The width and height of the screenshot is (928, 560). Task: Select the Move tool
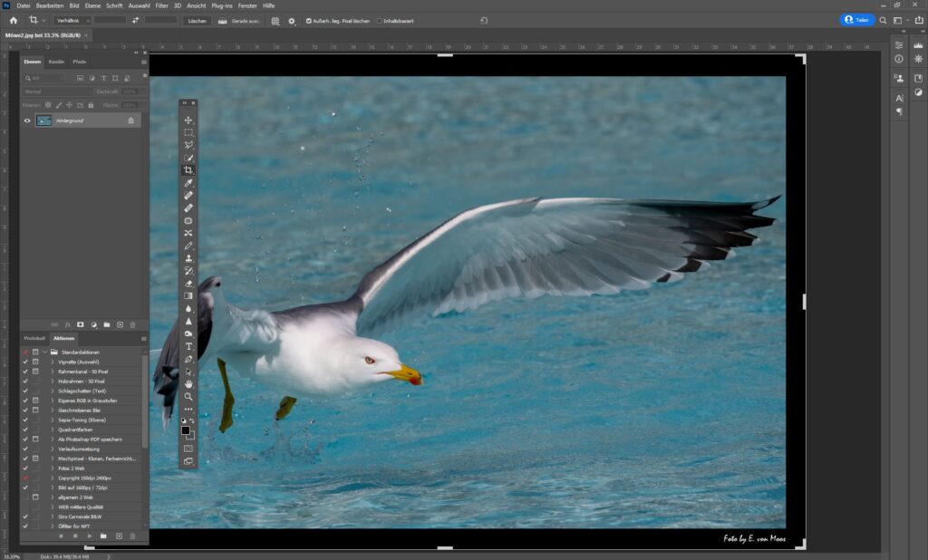pos(188,121)
